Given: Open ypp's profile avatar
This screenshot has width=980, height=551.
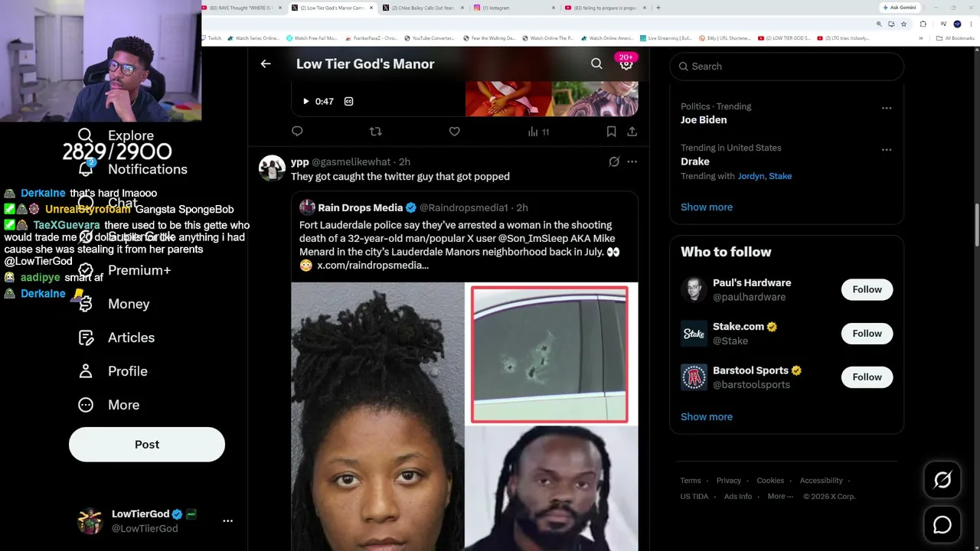Looking at the screenshot, I should [272, 168].
